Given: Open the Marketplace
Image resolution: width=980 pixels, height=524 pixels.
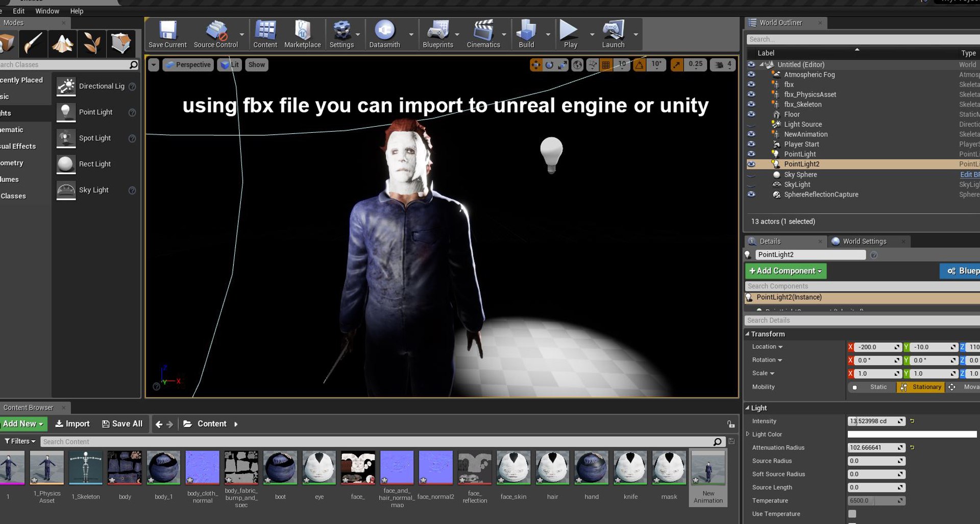Looking at the screenshot, I should pyautogui.click(x=302, y=34).
